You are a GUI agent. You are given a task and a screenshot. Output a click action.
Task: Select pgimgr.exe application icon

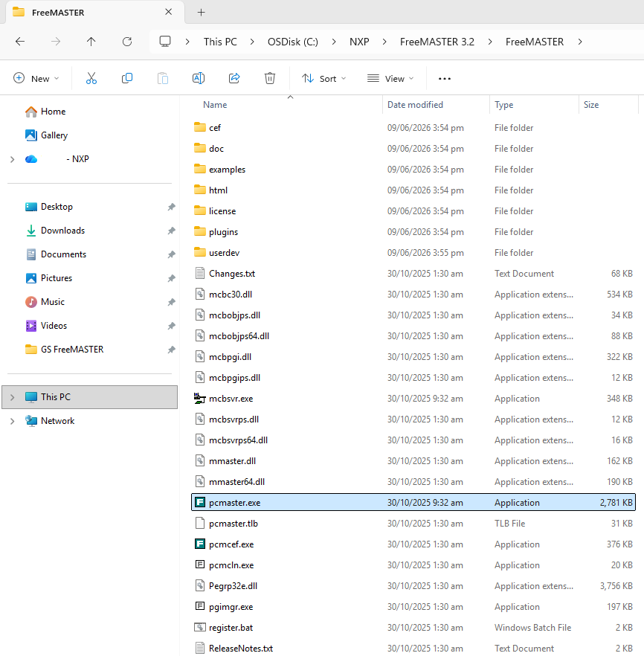[x=200, y=607]
